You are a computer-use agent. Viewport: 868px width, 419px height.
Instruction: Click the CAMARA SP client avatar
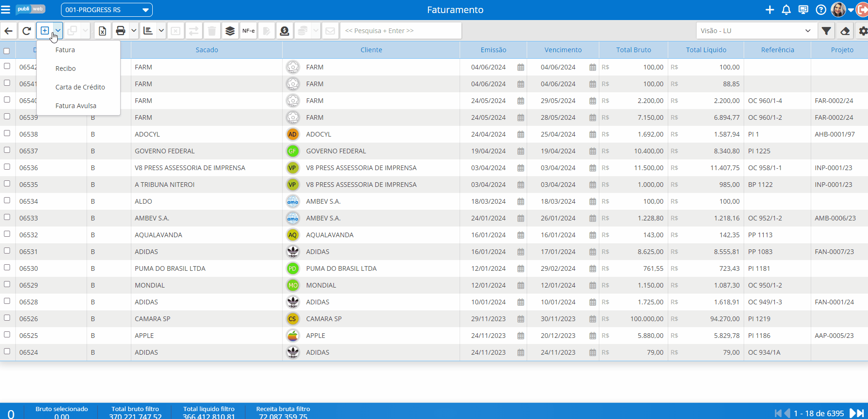coord(292,319)
